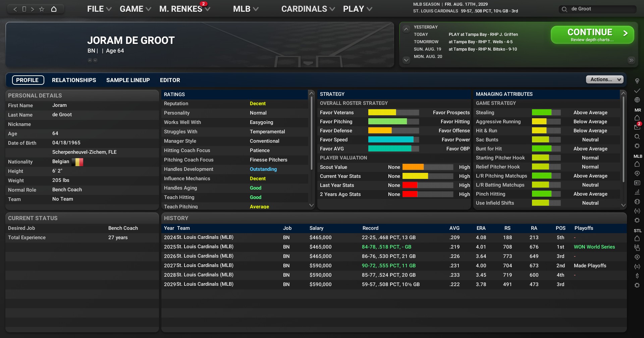Open the dollar finances icon under STL
This screenshot has width=644, height=338.
click(637, 276)
